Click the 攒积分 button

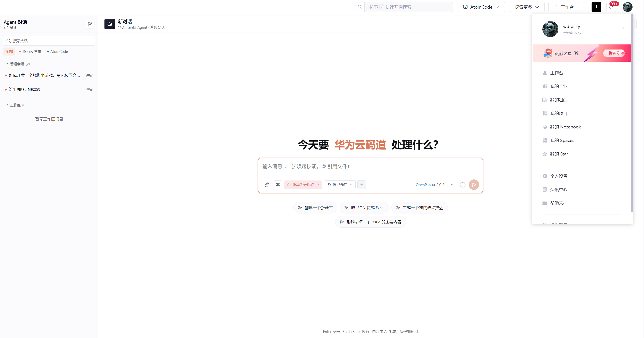click(x=614, y=53)
